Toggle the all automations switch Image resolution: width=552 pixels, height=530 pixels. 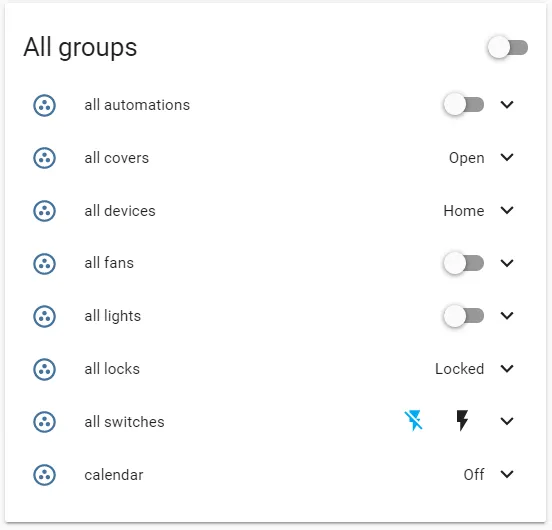464,105
